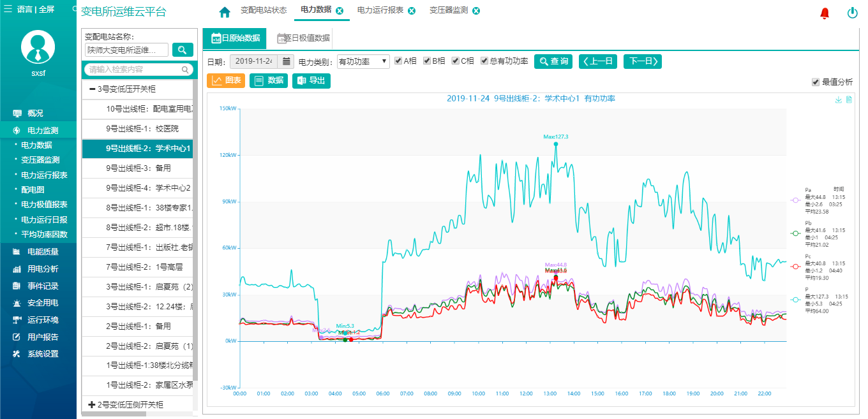The image size is (868, 419).
Task: Open the red notification bell
Action: click(825, 13)
